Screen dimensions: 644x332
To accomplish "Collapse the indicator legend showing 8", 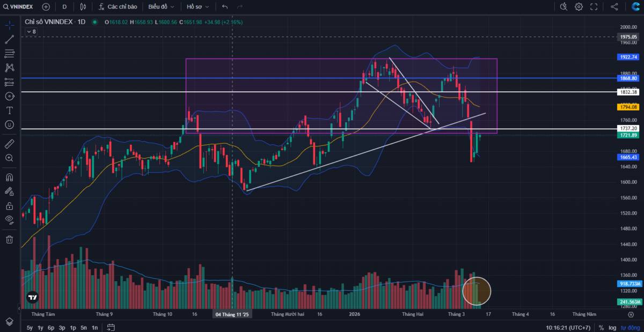I will [x=31, y=32].
